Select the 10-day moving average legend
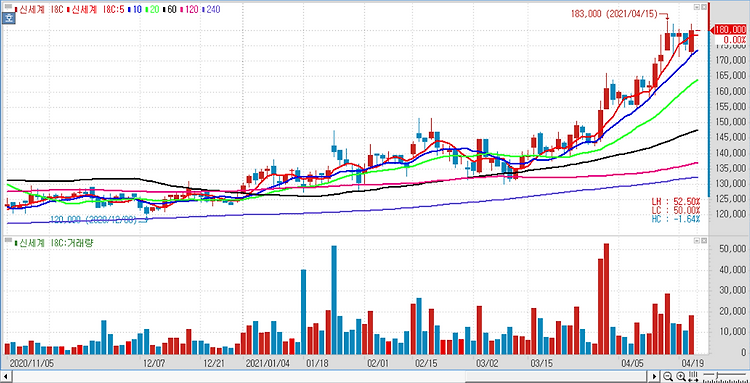 (135, 9)
